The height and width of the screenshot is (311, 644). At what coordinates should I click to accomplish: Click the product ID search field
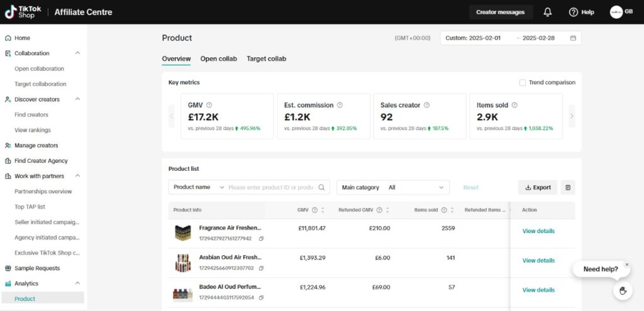pyautogui.click(x=272, y=187)
